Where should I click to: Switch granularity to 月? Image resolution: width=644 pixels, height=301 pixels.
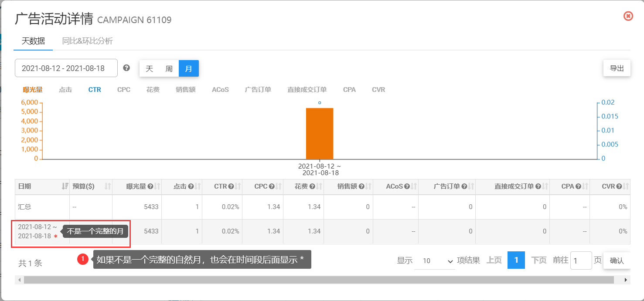point(188,68)
